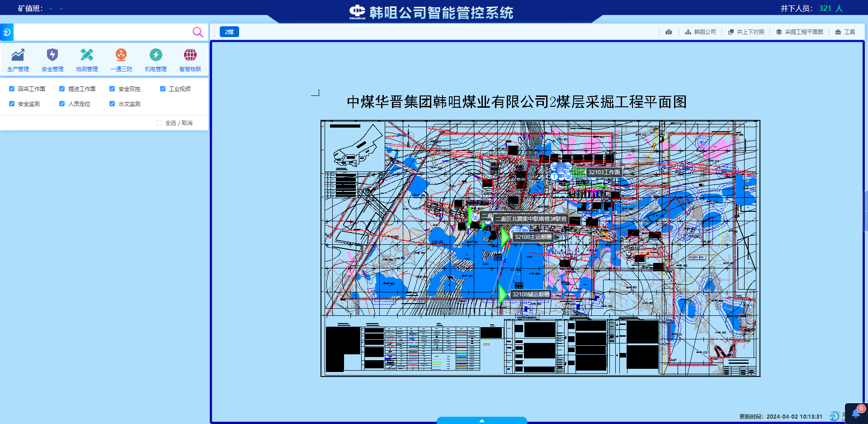Viewport: 868px width, 424px height.
Task: Click the green grid marker beside 32103工作面 label
Action: click(579, 172)
